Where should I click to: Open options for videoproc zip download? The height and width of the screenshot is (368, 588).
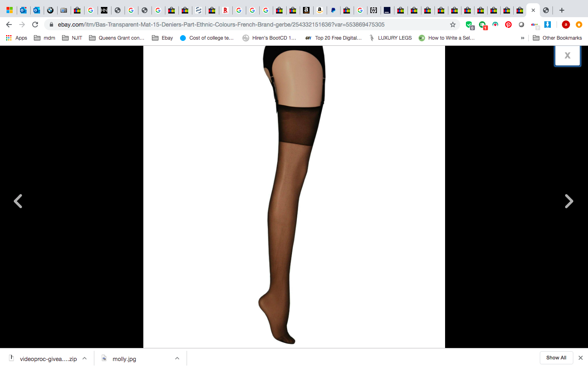click(85, 359)
